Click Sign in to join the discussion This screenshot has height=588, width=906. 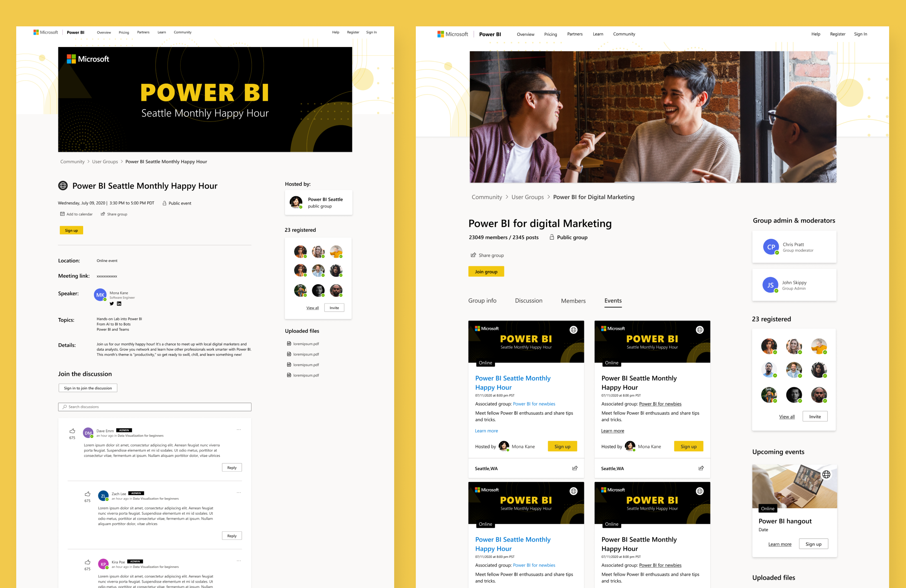88,388
